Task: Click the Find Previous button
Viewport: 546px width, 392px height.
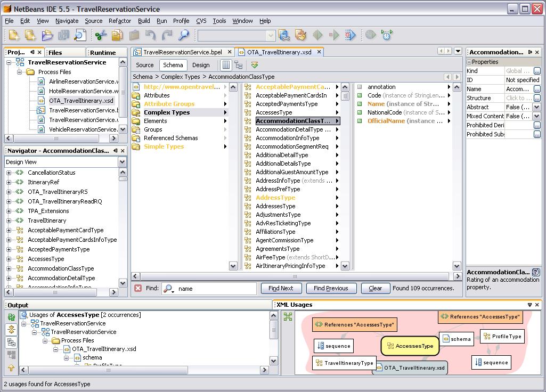Action: tap(331, 288)
